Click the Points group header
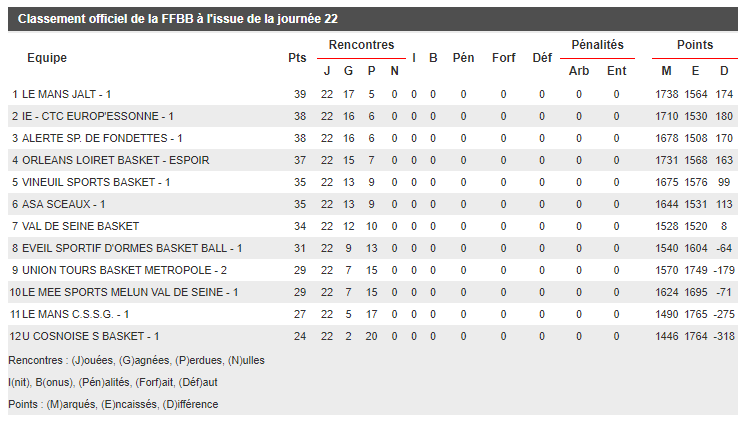This screenshot has height=421, width=746. [x=695, y=45]
